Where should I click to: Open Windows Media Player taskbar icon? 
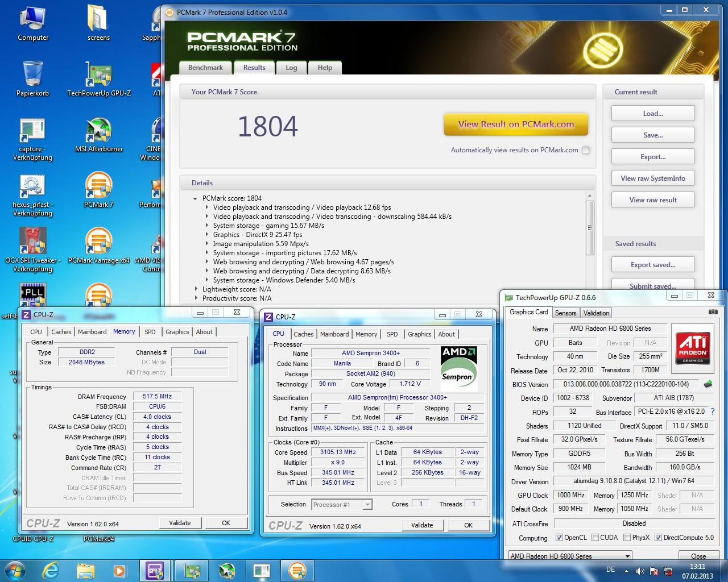pyautogui.click(x=119, y=570)
